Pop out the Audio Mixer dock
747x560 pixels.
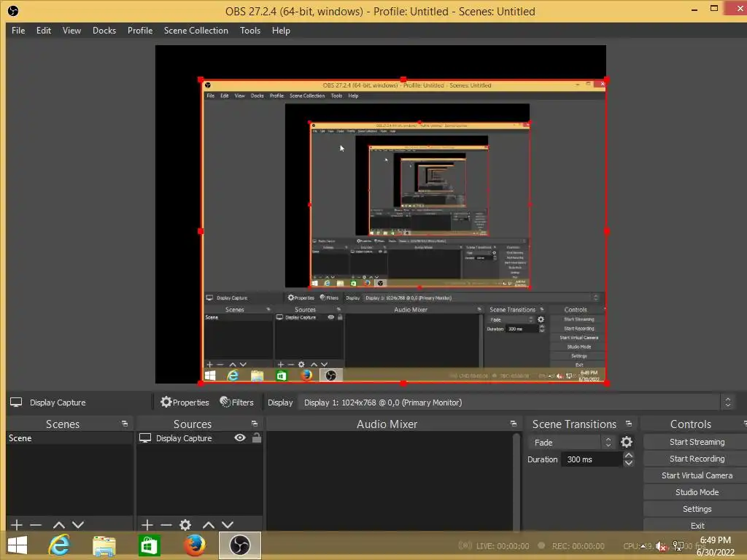pos(513,424)
